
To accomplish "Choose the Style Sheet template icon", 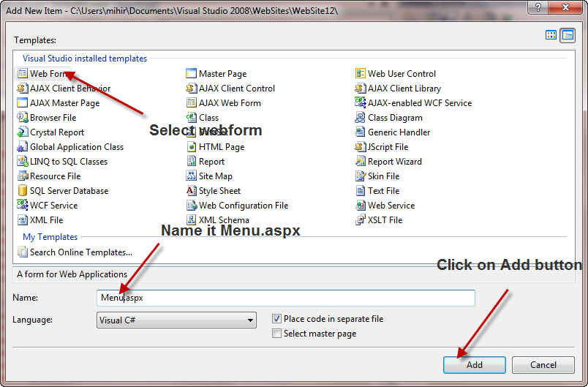I will click(191, 190).
